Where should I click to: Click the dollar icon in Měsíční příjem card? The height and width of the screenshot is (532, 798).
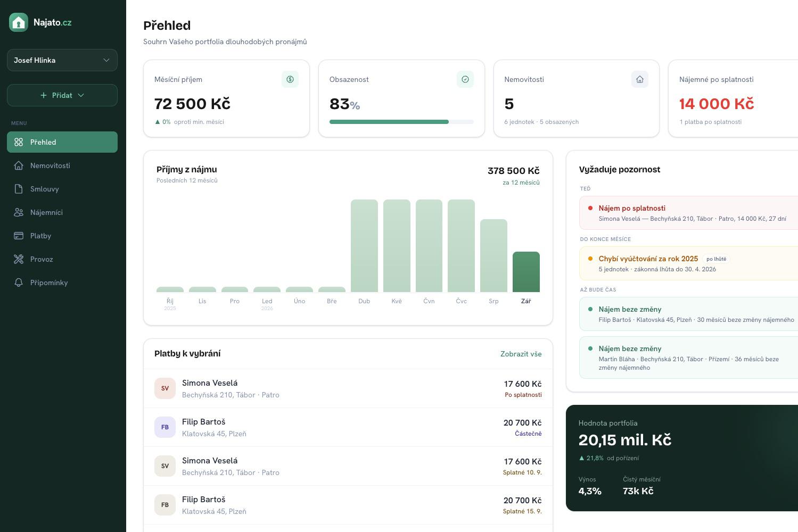pos(290,79)
